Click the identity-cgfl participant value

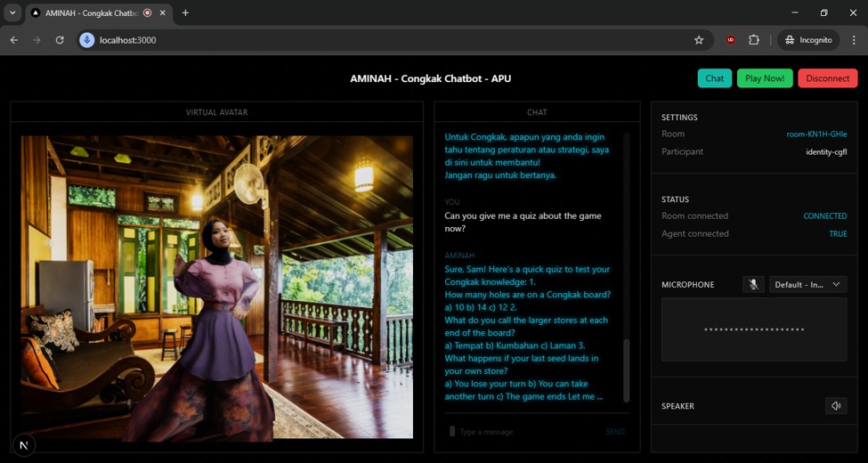826,151
